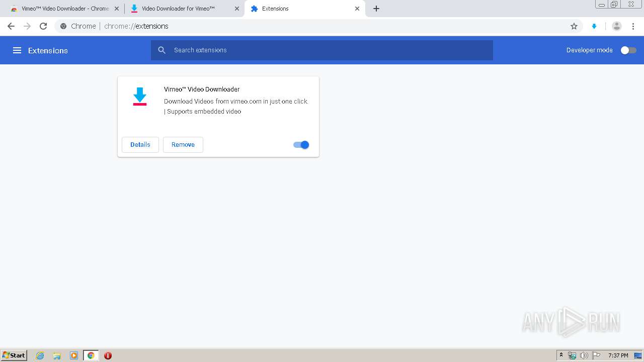Remove the Vimeo Video Downloader extension
644x362 pixels.
(183, 145)
